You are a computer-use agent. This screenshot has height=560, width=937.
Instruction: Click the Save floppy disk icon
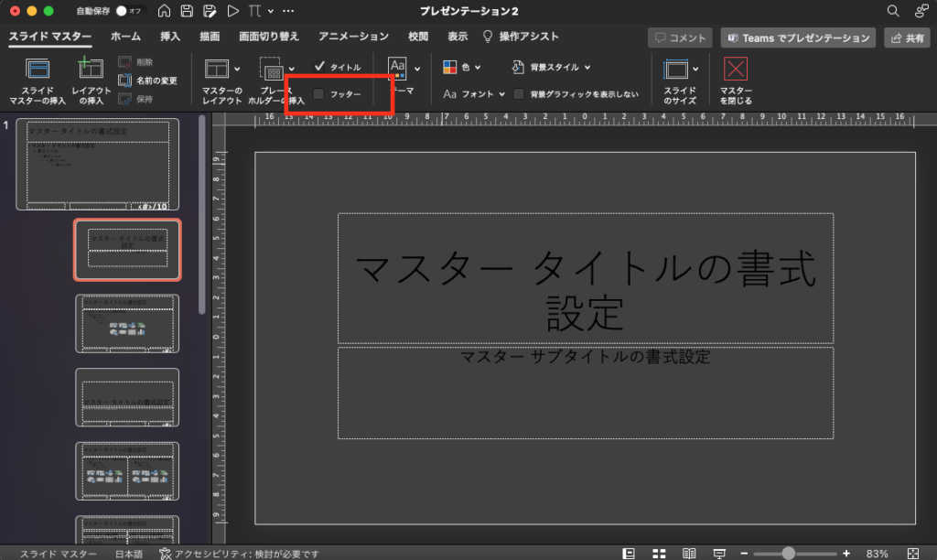187,11
